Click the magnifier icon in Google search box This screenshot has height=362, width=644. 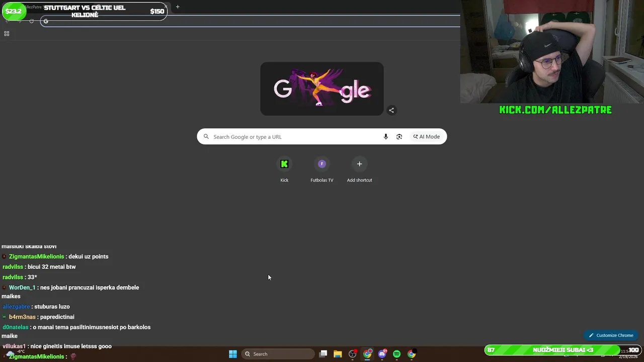pos(206,137)
